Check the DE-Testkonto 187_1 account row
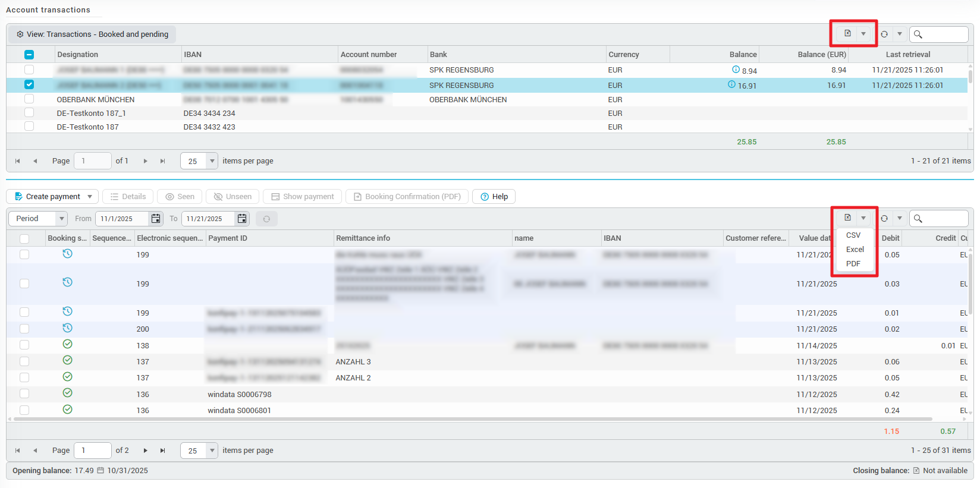The width and height of the screenshot is (980, 488). [x=29, y=112]
